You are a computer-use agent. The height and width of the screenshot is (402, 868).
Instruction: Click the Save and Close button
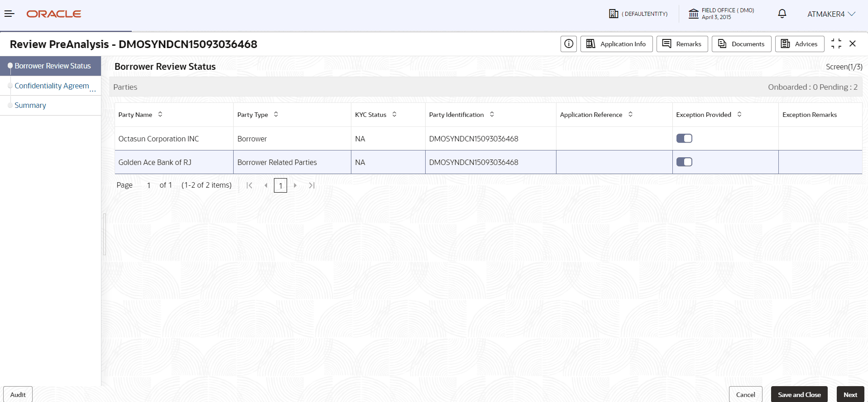799,394
